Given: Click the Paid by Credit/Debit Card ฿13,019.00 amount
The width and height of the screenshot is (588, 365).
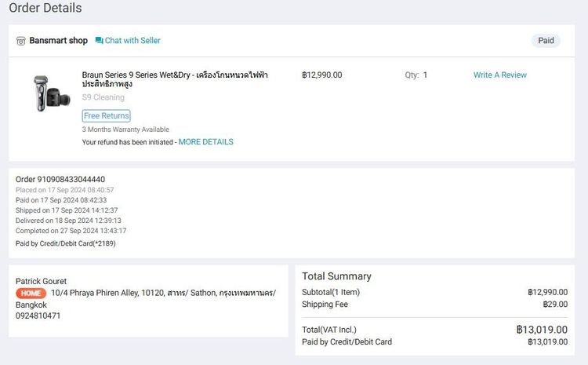Looking at the screenshot, I should 548,341.
